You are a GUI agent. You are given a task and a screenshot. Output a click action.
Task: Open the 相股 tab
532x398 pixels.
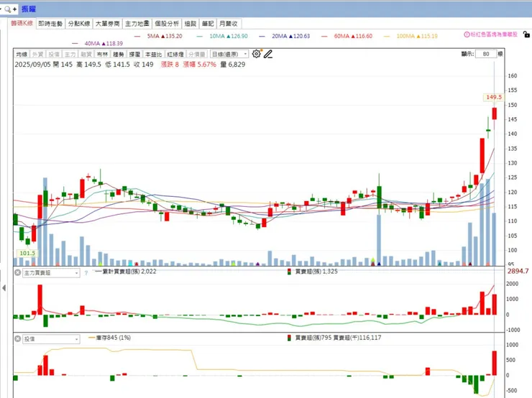[191, 24]
